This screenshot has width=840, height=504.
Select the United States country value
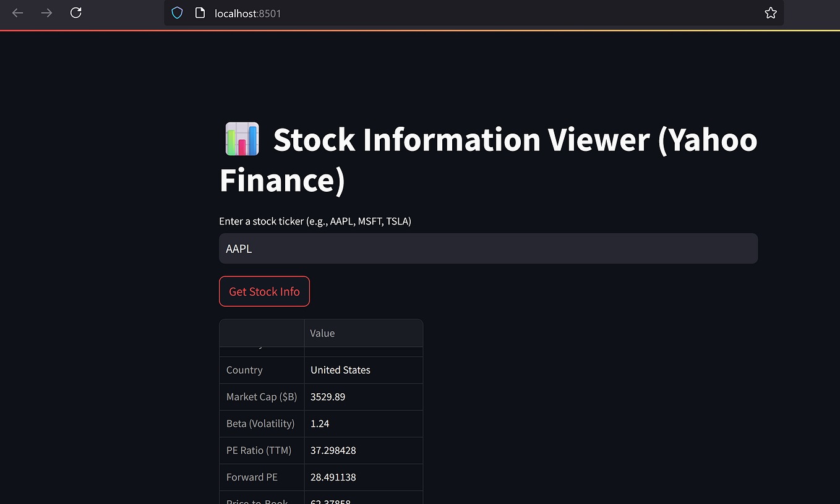(340, 370)
